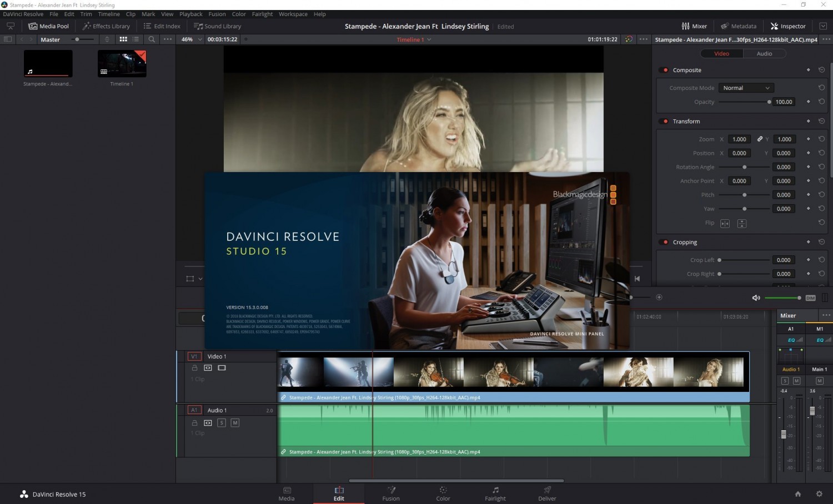Image resolution: width=833 pixels, height=504 pixels.
Task: Mute the Main 1 mixer channel
Action: (819, 380)
